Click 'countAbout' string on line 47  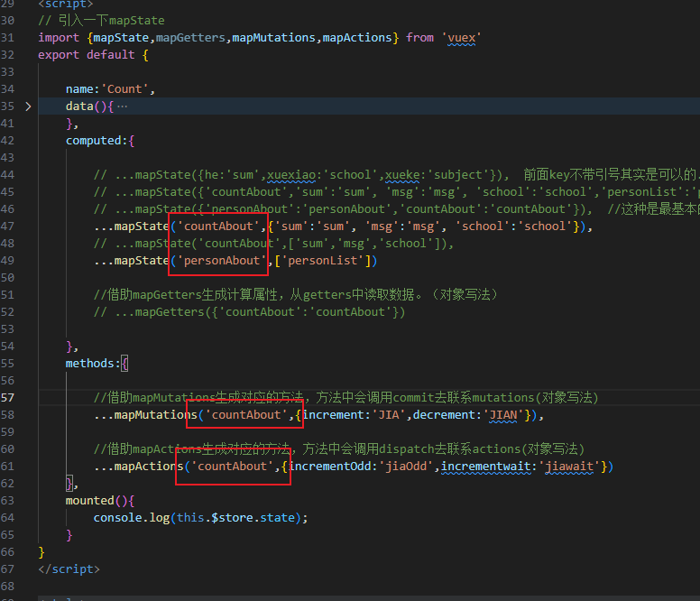coord(218,227)
